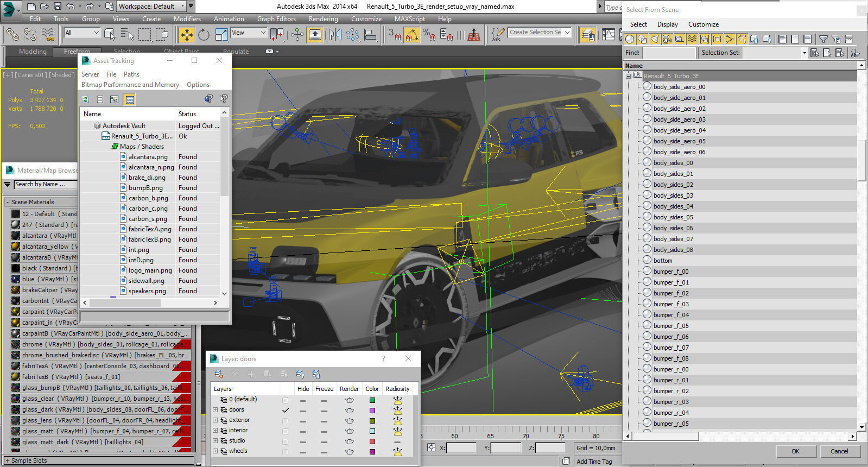Open Edit Named Selection Sets

pos(497,35)
